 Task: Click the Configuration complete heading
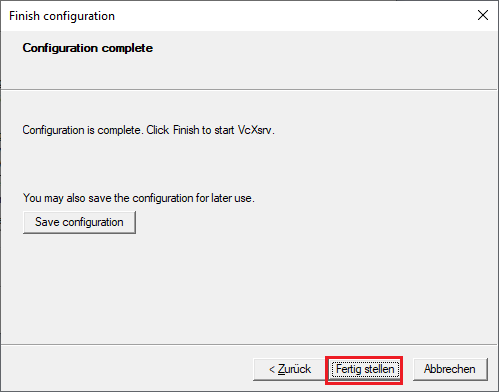coord(88,48)
